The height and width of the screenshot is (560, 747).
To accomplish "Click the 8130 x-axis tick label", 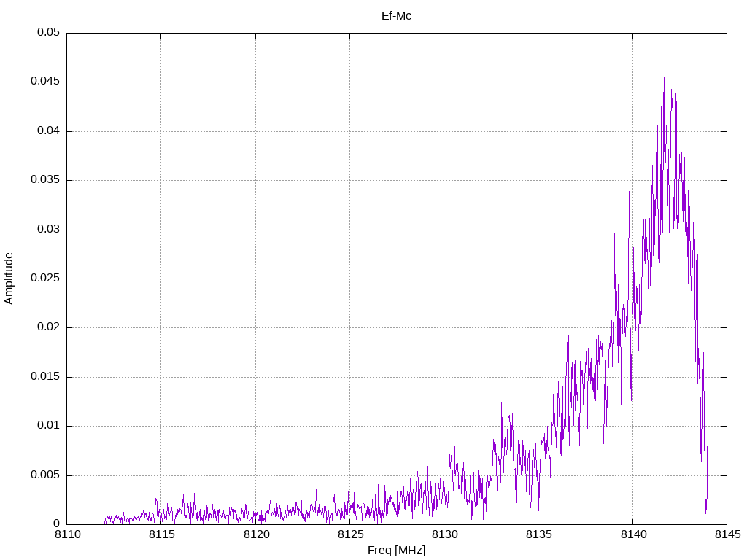I will 444,536.
